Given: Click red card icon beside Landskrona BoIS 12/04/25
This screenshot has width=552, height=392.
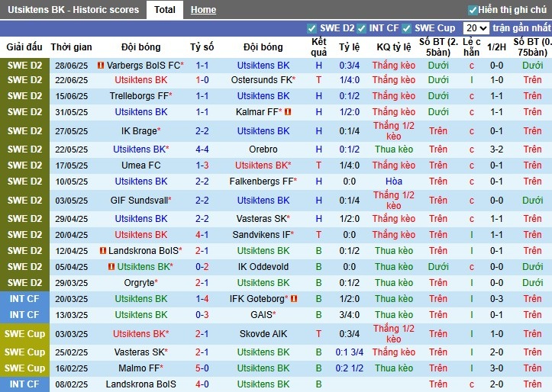Looking at the screenshot, I should pyautogui.click(x=103, y=251).
